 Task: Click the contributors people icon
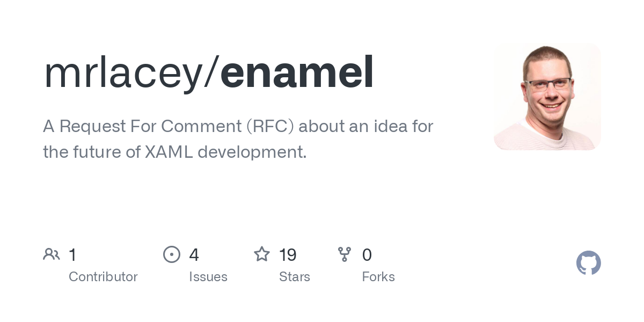coord(52,254)
